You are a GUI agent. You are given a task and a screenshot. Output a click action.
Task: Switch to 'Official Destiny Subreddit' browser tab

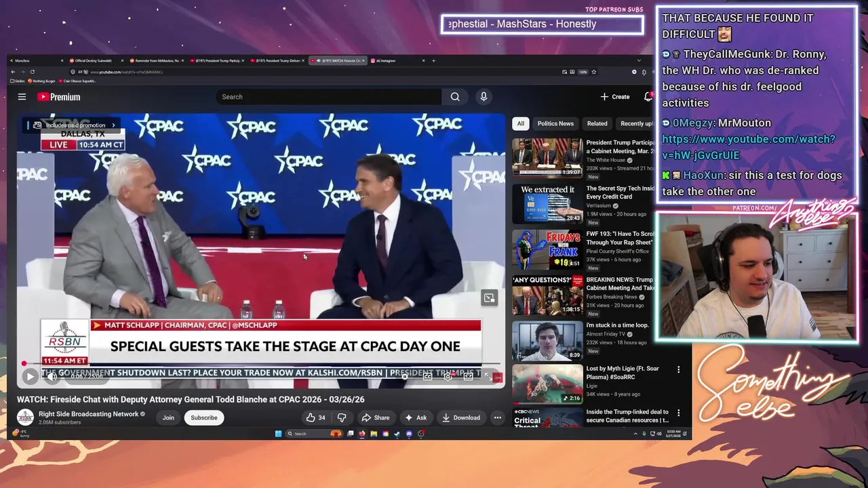(x=95, y=60)
